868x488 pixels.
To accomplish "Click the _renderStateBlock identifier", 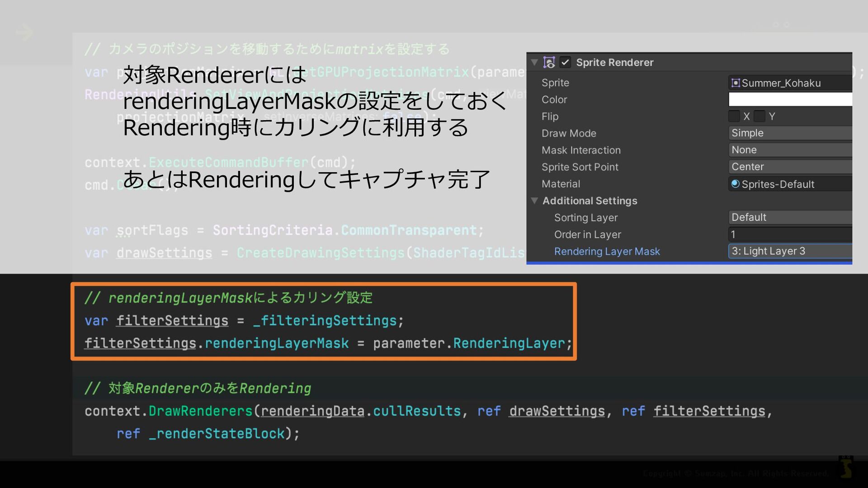I will [x=217, y=434].
